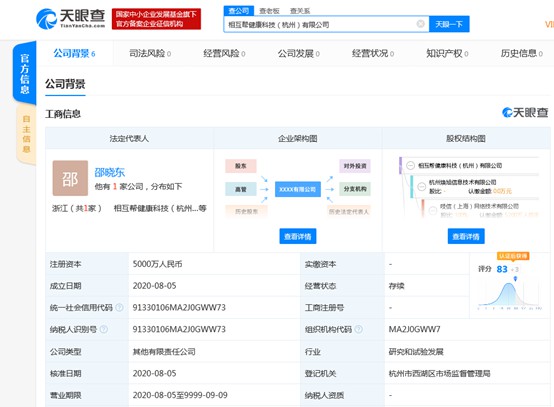Open the 知识产权 tab

(x=447, y=53)
